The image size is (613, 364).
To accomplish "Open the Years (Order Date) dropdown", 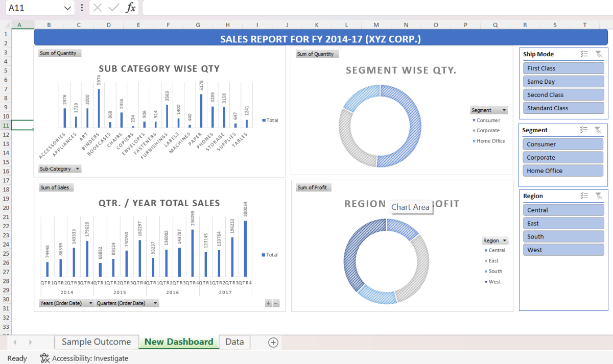I will 90,303.
